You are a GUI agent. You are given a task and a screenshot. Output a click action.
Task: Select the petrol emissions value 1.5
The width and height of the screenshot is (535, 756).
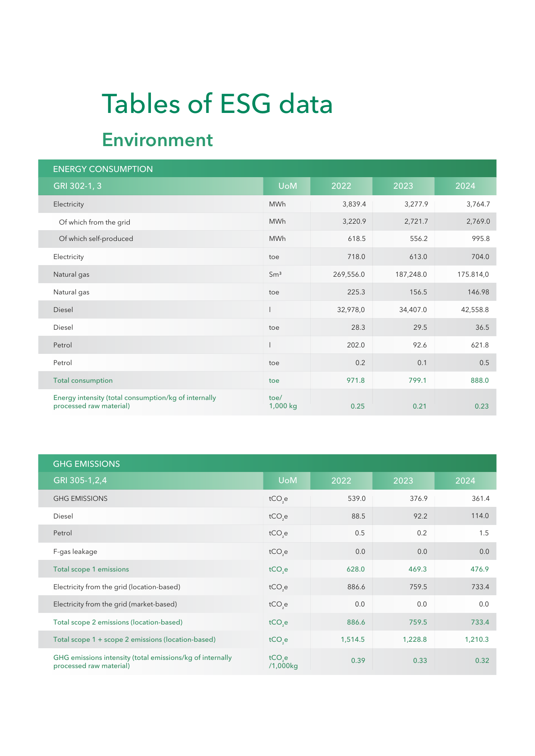(484, 533)
